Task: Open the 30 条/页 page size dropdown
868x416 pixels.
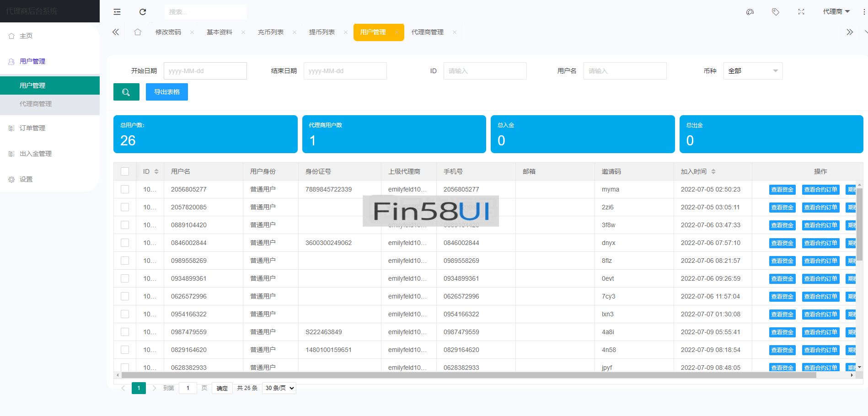Action: pyautogui.click(x=279, y=388)
